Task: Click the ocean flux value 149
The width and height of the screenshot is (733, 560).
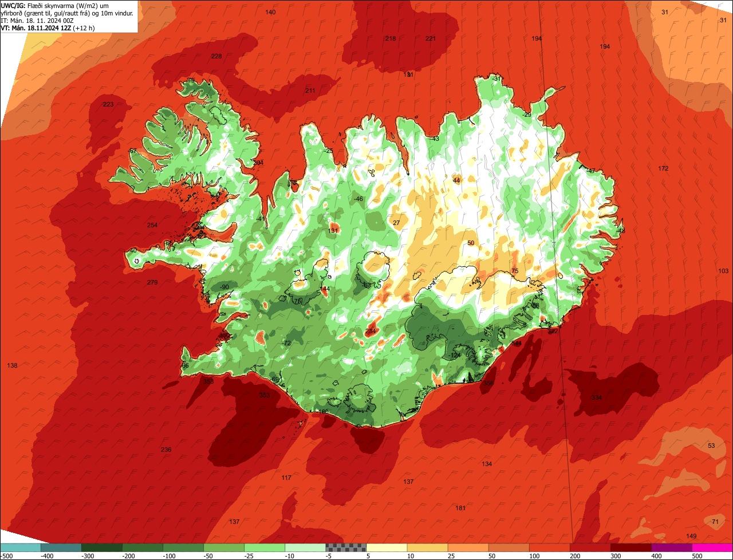Action: coord(691,536)
